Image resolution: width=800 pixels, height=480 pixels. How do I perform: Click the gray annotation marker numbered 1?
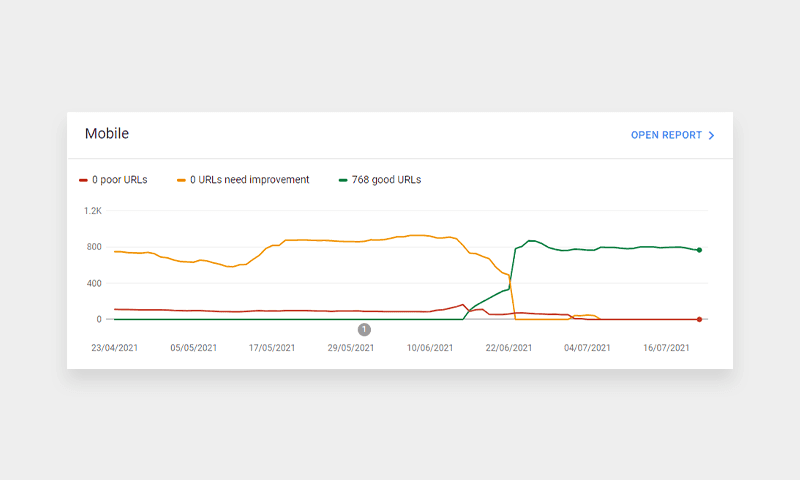[364, 329]
